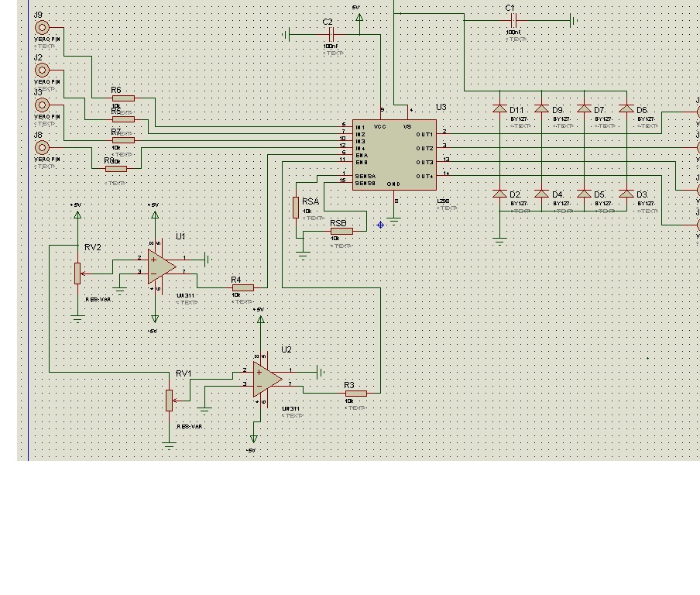This screenshot has height=595, width=700.
Task: Click ground symbol left of capacitor C2
Action: tap(287, 34)
